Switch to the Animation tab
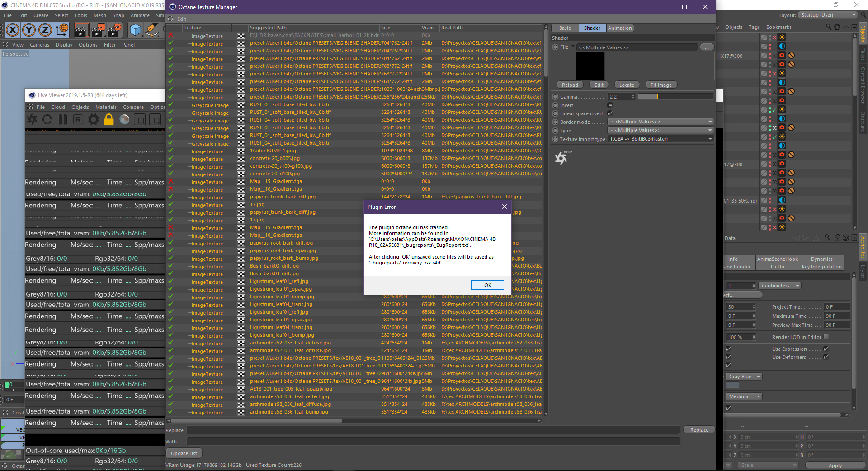The width and height of the screenshot is (868, 471). 620,28
